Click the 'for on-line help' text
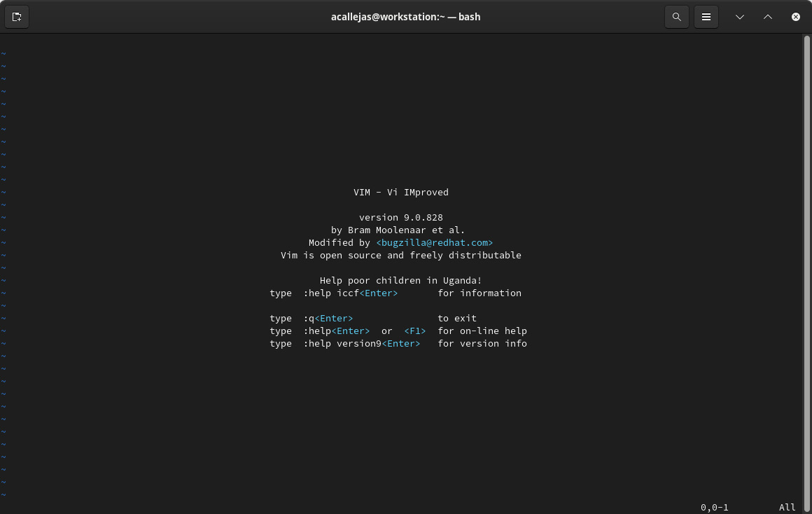Viewport: 812px width, 514px height. pos(482,331)
